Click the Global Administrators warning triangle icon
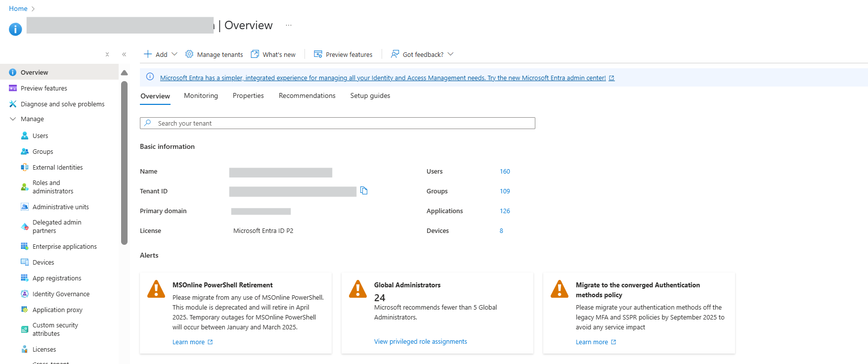Viewport: 868px width, 364px height. [x=358, y=289]
